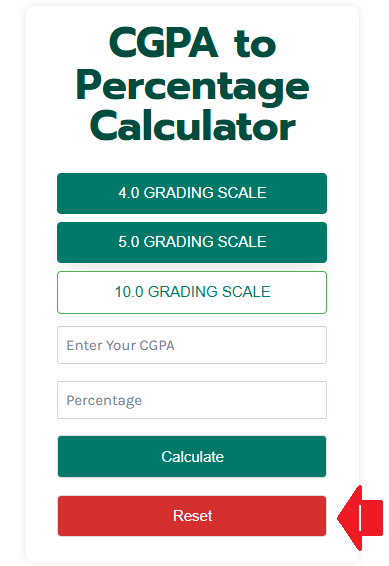Image resolution: width=389 pixels, height=566 pixels.
Task: Click the red button labeled Reset
Action: coord(192,515)
